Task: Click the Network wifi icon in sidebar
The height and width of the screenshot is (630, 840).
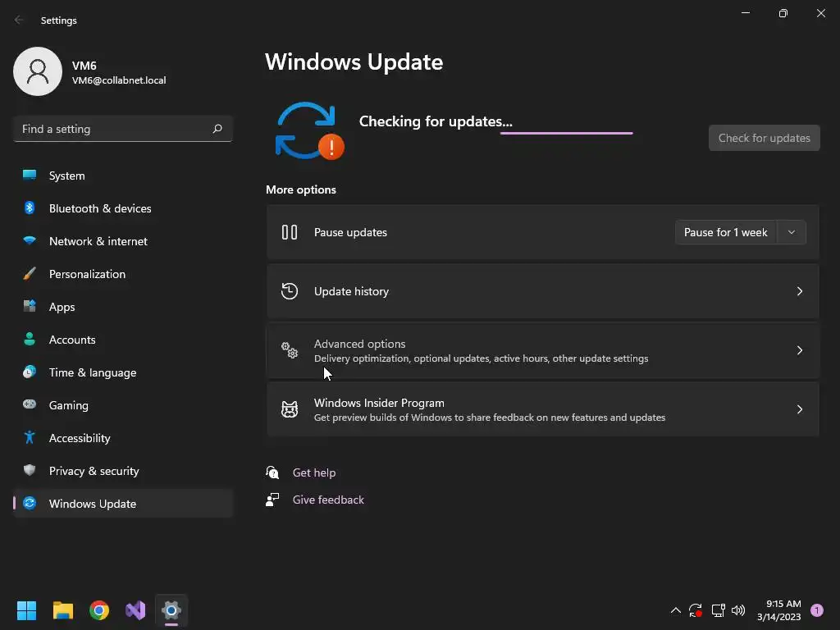Action: [30, 240]
